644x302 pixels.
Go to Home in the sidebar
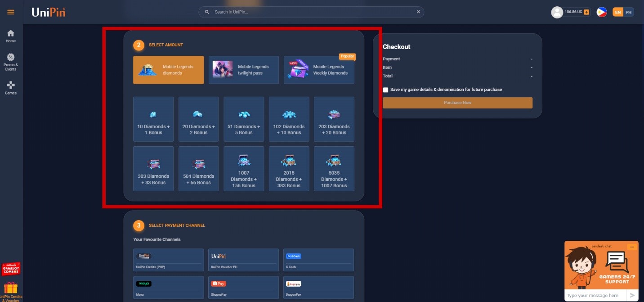(11, 36)
